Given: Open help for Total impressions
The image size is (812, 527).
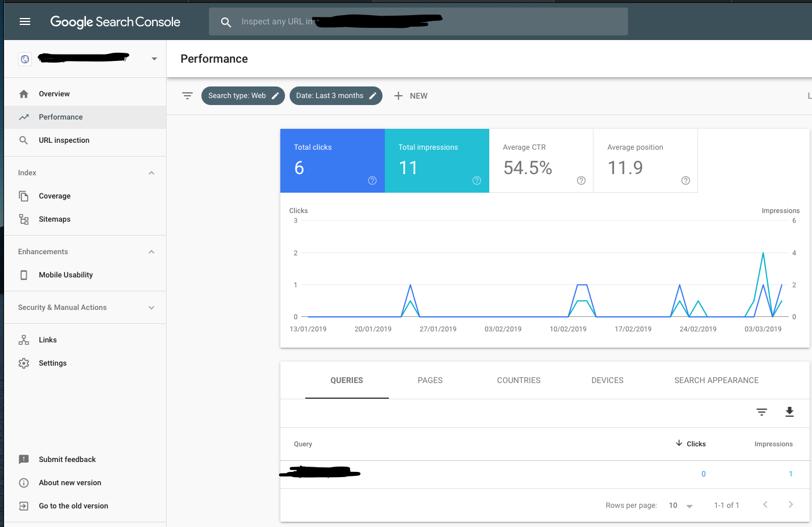Looking at the screenshot, I should point(477,181).
